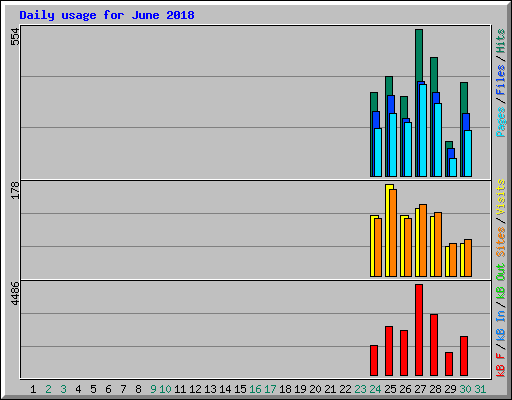The image size is (512, 400).
Task: Click the red "kB F" legend label
Action: coord(501,365)
